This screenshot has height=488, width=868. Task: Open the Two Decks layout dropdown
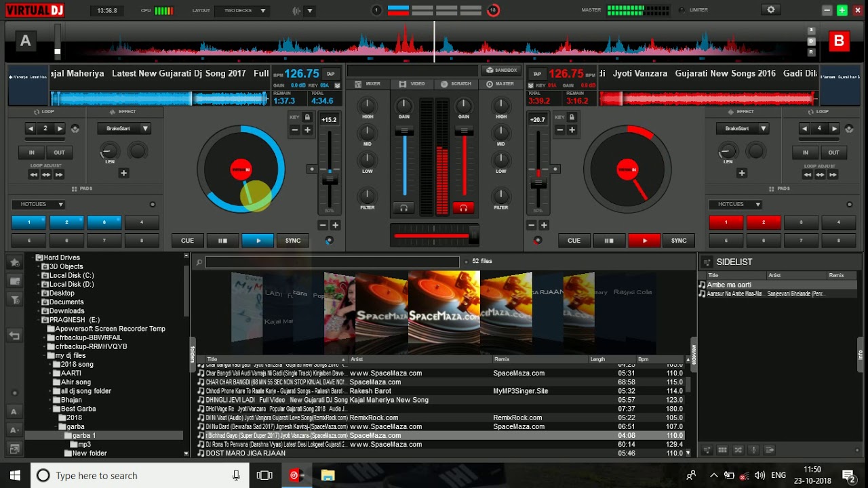click(241, 11)
